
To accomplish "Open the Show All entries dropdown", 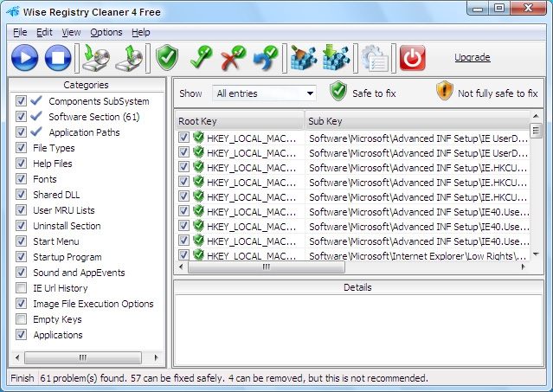I will point(264,93).
